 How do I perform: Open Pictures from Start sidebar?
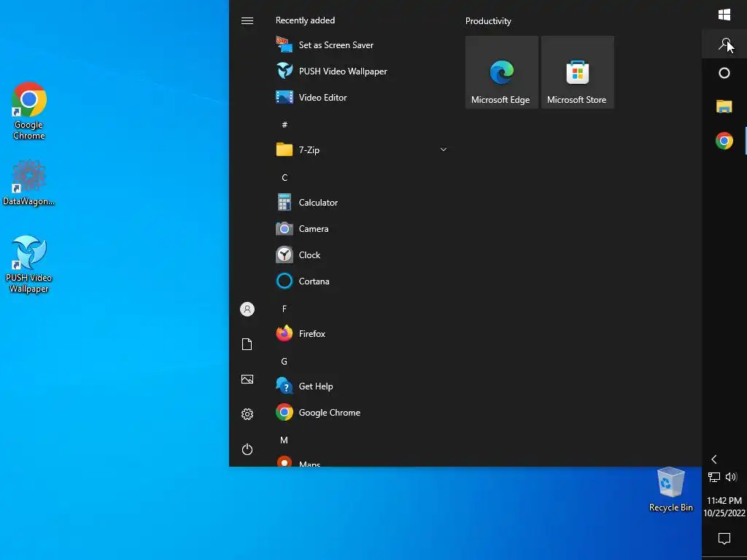coord(247,379)
